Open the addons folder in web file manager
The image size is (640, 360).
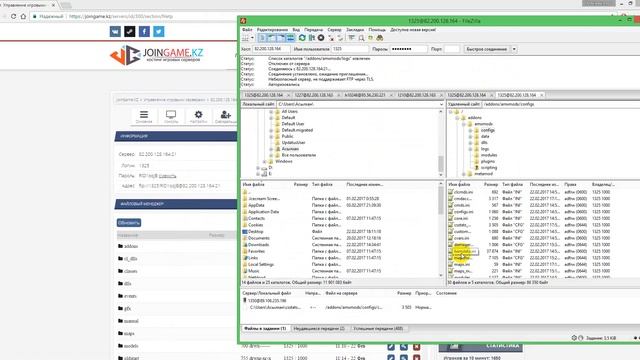coord(131,246)
